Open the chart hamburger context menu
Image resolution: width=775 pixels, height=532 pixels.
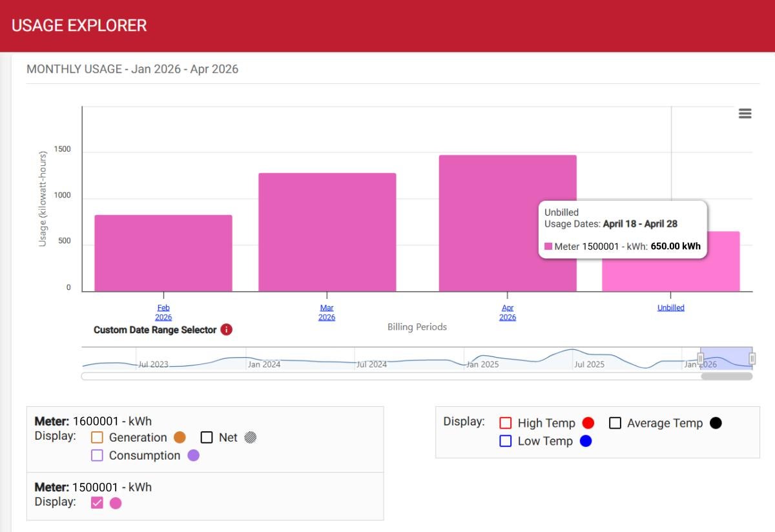coord(745,114)
